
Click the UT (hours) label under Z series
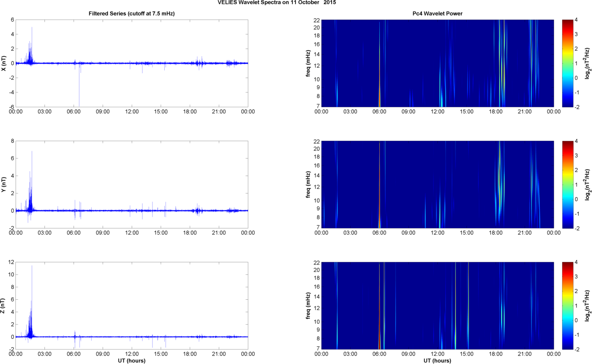(x=132, y=360)
